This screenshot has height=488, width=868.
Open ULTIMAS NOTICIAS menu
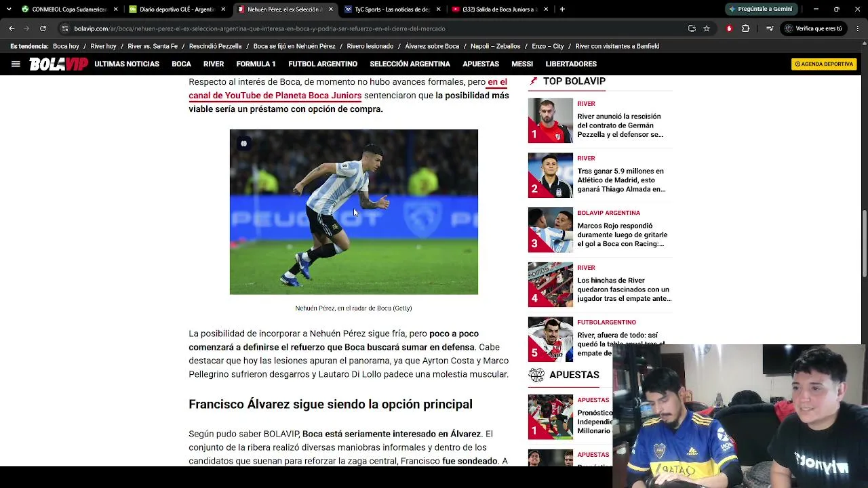click(127, 64)
